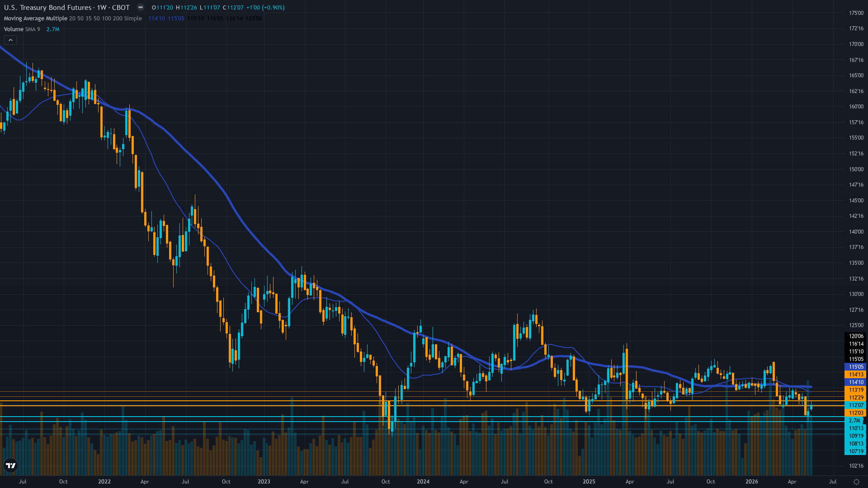Click the high value H112'26
The height and width of the screenshot is (488, 868).
[187, 8]
